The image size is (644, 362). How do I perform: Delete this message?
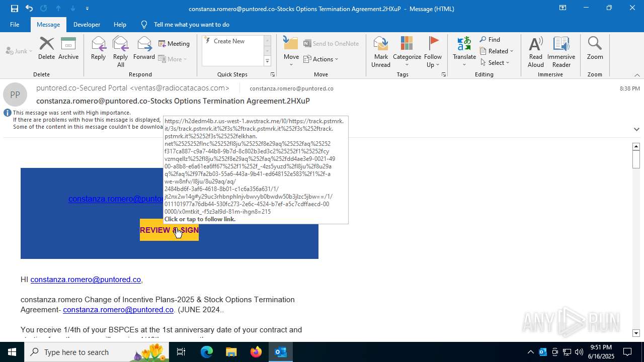coord(46,49)
